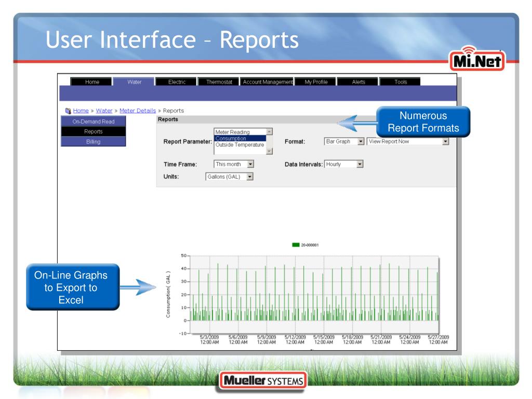Image resolution: width=532 pixels, height=399 pixels.
Task: Open the Alerts tab
Action: (358, 82)
